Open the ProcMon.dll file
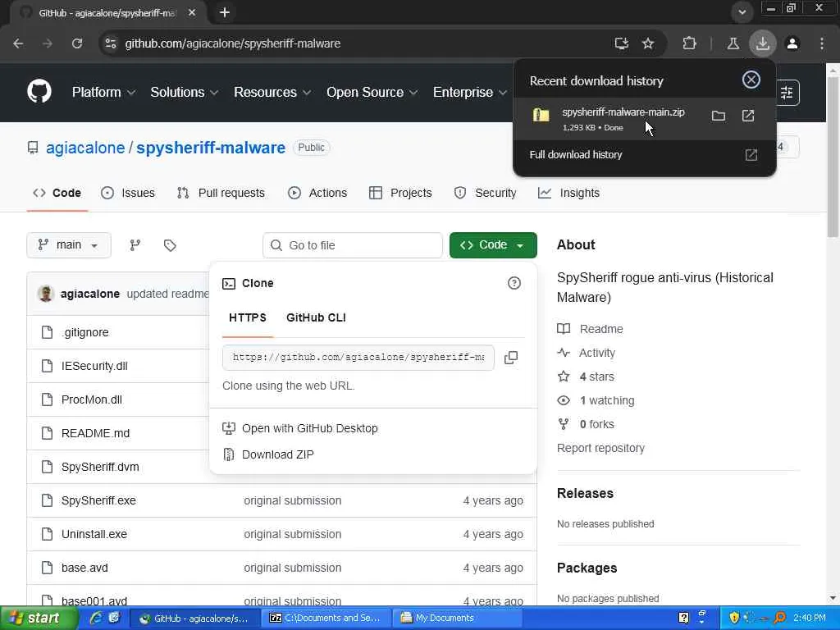Viewport: 840px width, 630px height. pyautogui.click(x=92, y=399)
